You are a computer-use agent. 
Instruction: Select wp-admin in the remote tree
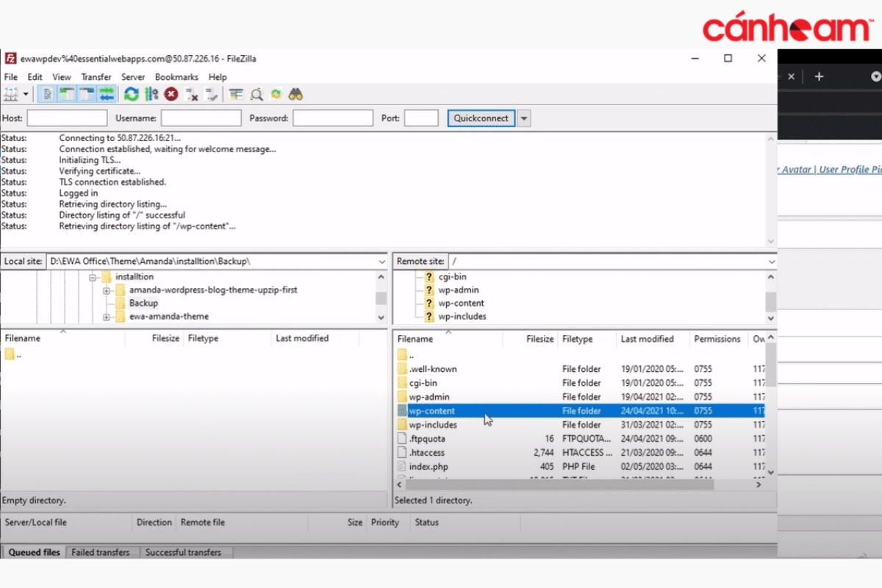[x=459, y=290]
